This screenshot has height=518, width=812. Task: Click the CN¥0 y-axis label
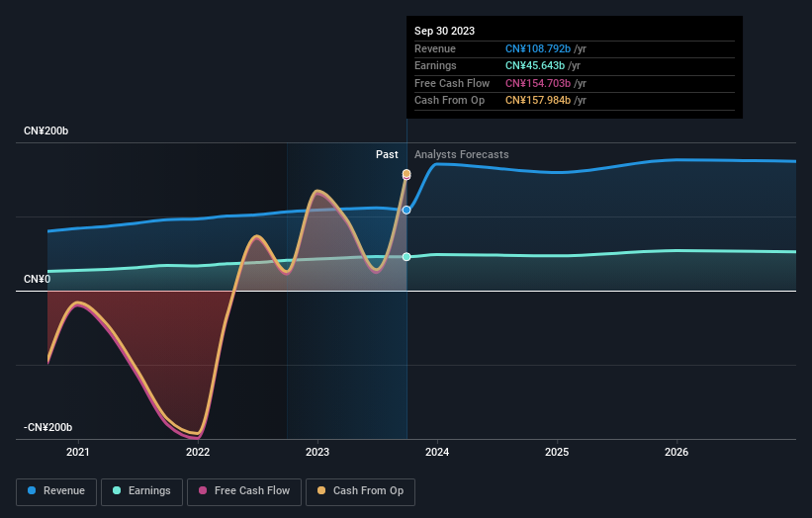[x=38, y=280]
